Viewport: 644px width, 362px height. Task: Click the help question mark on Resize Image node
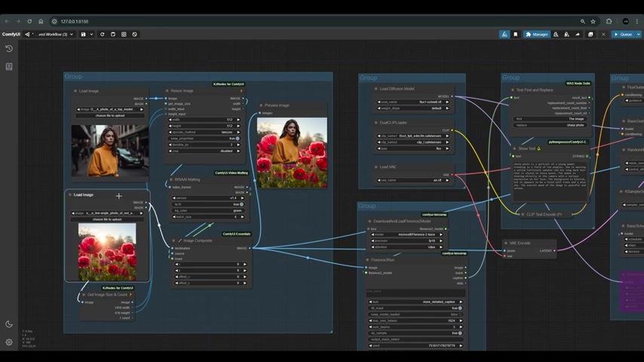click(241, 90)
